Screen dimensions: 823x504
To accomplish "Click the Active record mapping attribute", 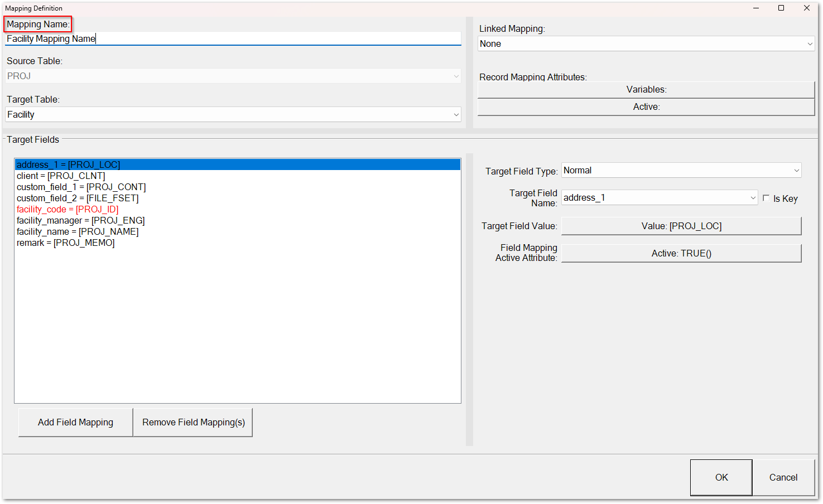I will coord(646,106).
